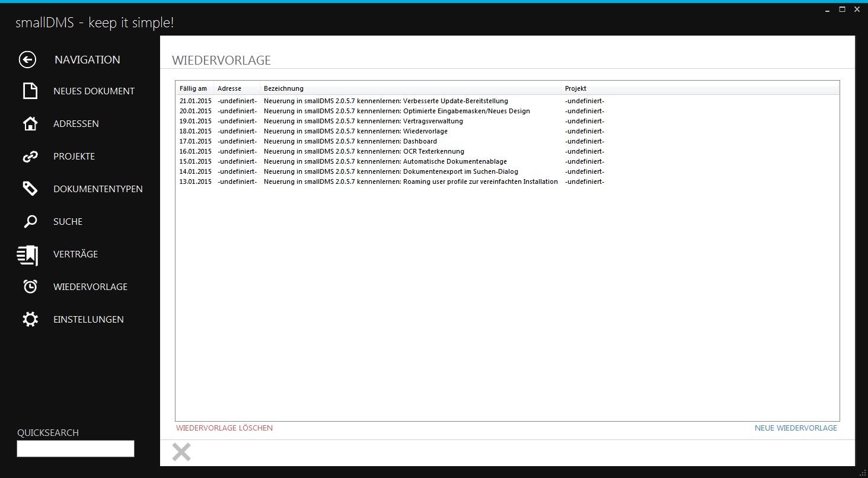Open the NAVIGATION menu label

[x=87, y=60]
